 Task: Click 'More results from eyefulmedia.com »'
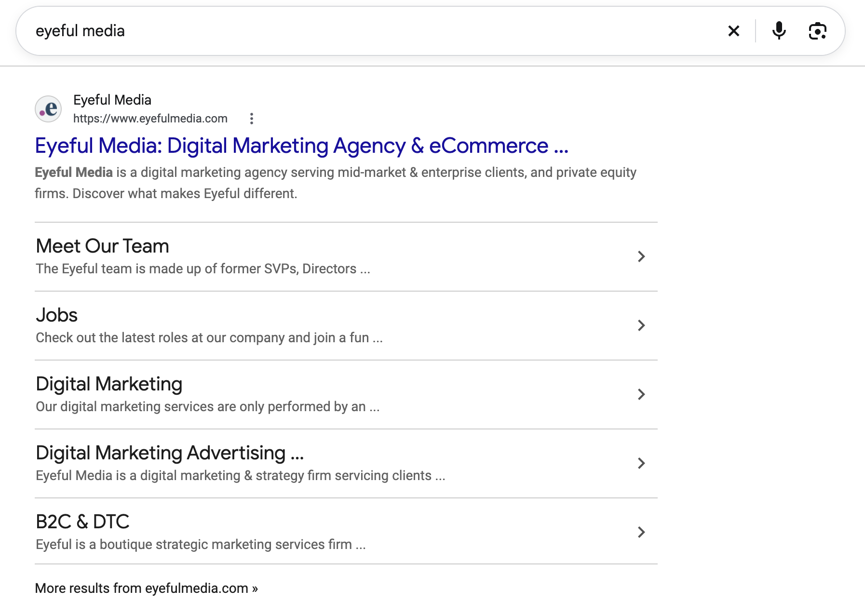tap(147, 588)
